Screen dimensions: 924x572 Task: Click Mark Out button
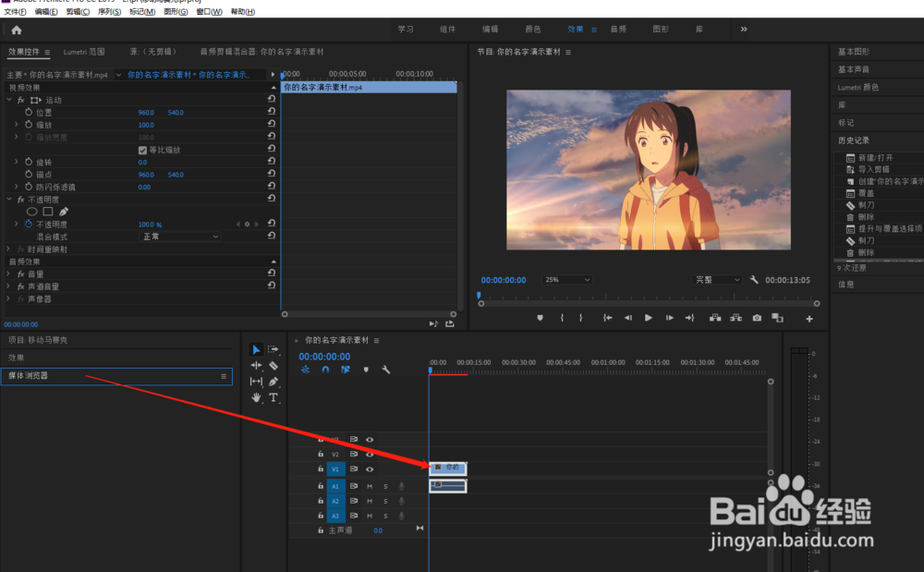point(581,318)
